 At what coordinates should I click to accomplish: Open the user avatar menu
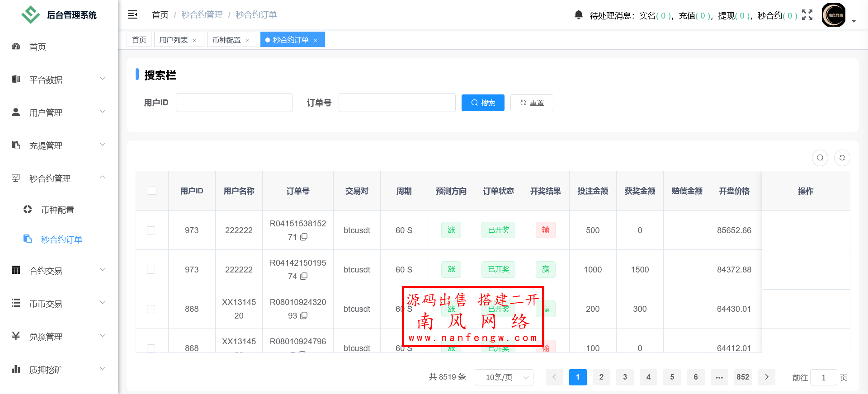point(834,15)
